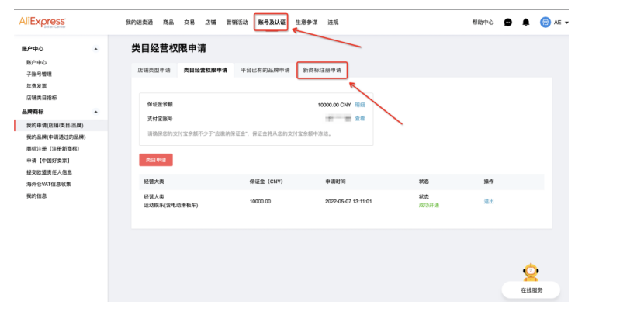
Task: Open 提交欧盟责任人信息 sidebar item
Action: pos(50,172)
